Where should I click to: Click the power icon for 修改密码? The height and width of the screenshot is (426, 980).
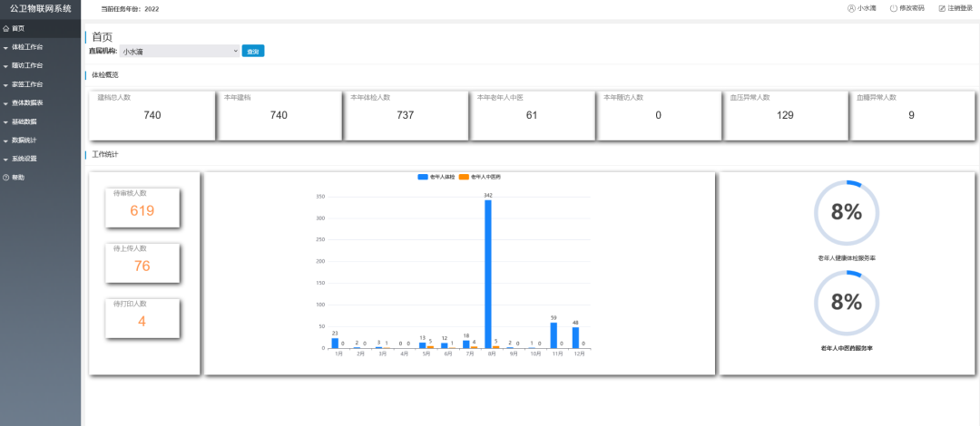(893, 9)
